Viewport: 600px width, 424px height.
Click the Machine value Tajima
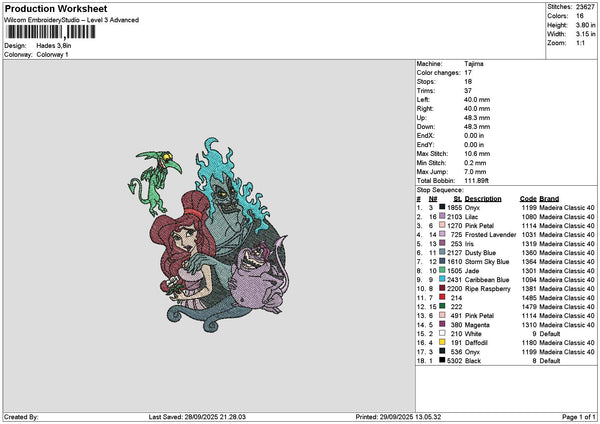click(x=474, y=64)
